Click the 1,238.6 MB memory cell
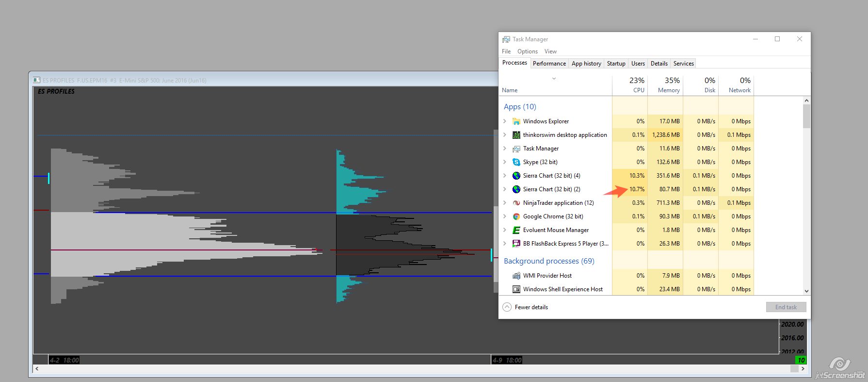 click(665, 135)
